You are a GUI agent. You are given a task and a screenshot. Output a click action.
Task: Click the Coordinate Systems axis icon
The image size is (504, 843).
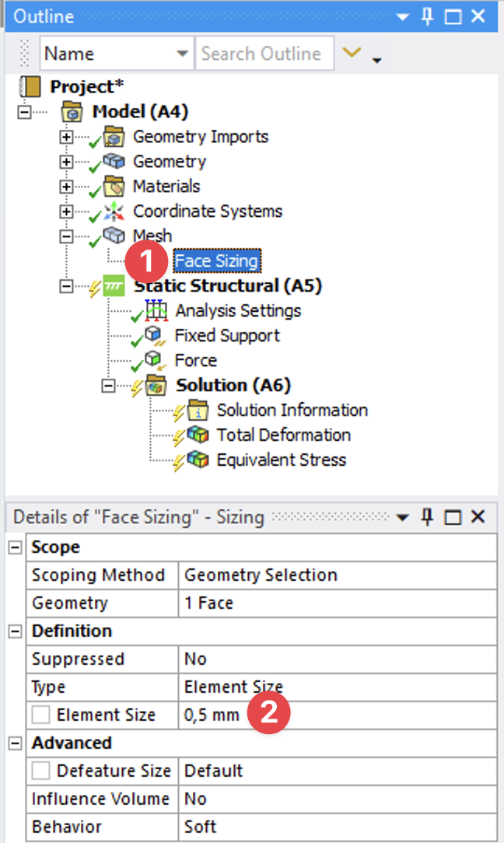pyautogui.click(x=115, y=212)
